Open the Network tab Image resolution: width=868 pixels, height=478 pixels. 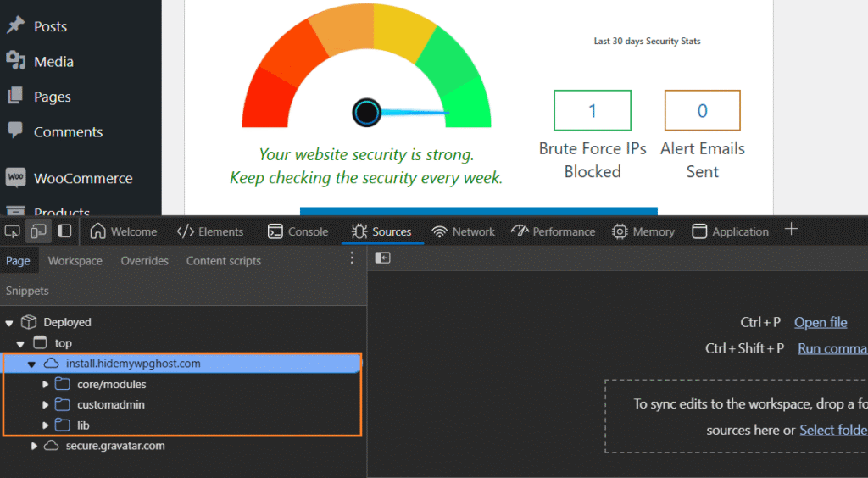pyautogui.click(x=464, y=231)
